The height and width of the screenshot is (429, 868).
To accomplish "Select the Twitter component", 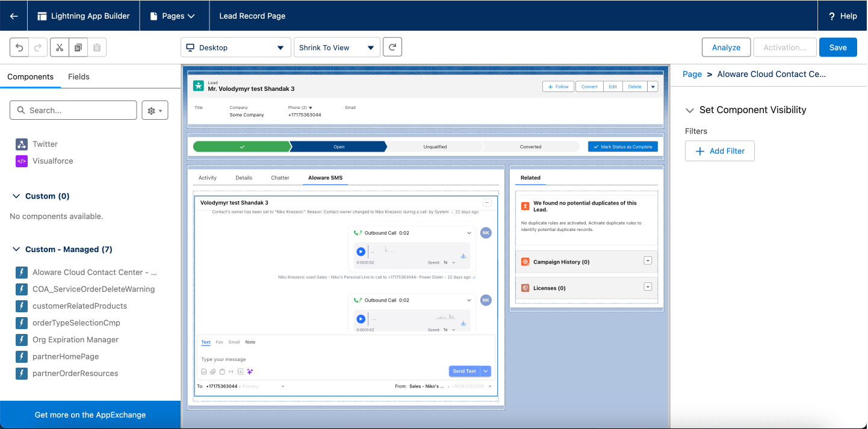I will point(45,144).
